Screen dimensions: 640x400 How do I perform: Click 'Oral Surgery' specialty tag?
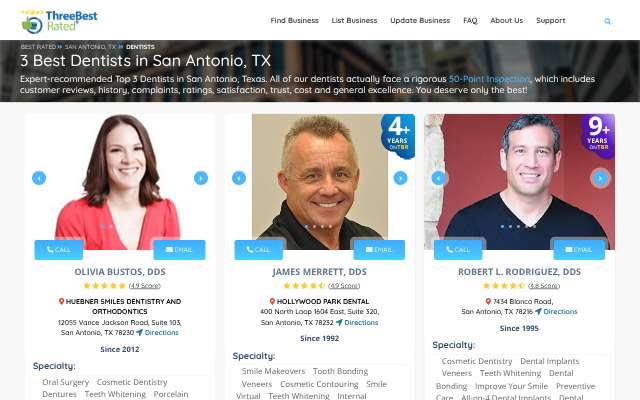[65, 382]
